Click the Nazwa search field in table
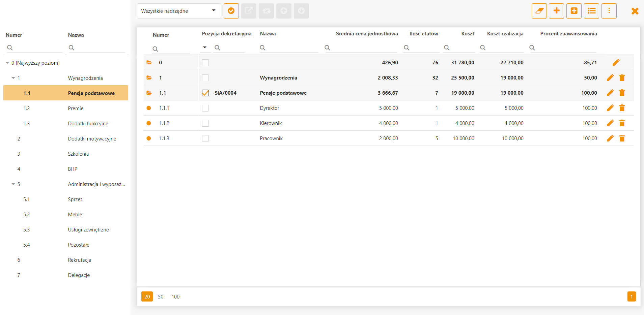 [x=290, y=48]
